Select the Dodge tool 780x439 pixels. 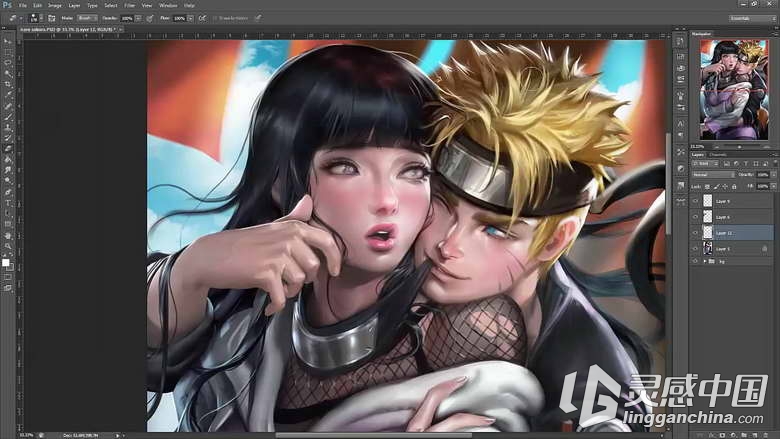[7, 181]
